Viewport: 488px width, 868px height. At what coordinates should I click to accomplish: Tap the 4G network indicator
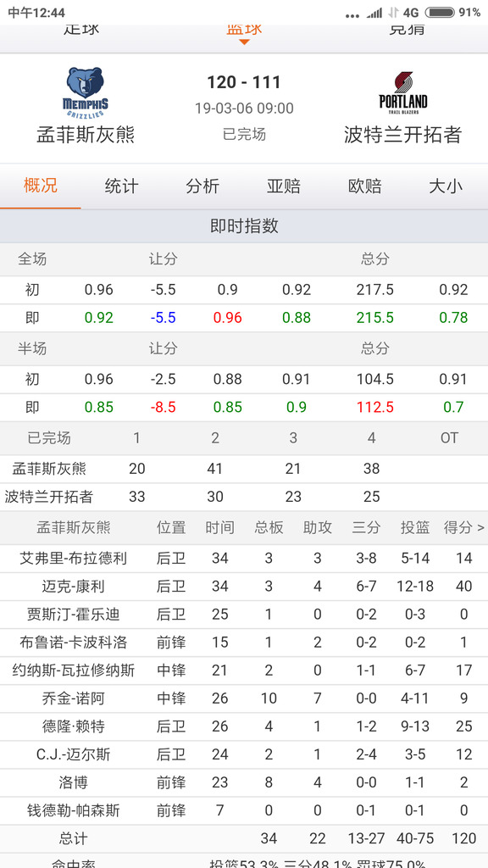411,12
